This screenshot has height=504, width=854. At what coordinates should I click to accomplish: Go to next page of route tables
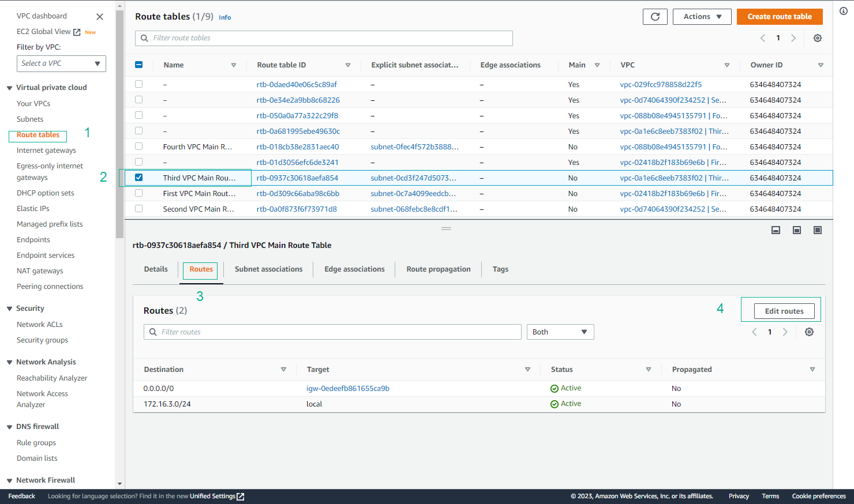point(793,38)
